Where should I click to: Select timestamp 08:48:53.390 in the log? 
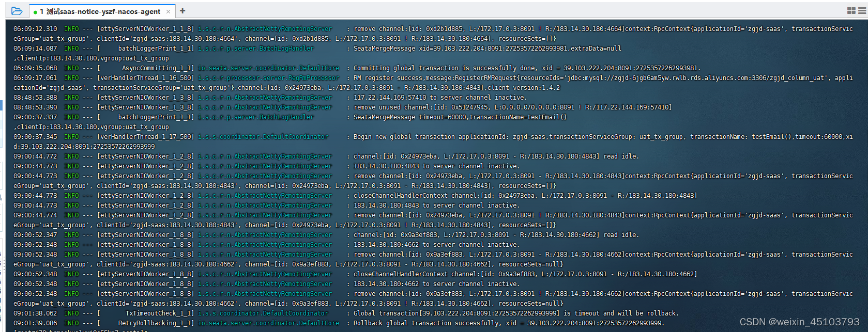[35, 107]
